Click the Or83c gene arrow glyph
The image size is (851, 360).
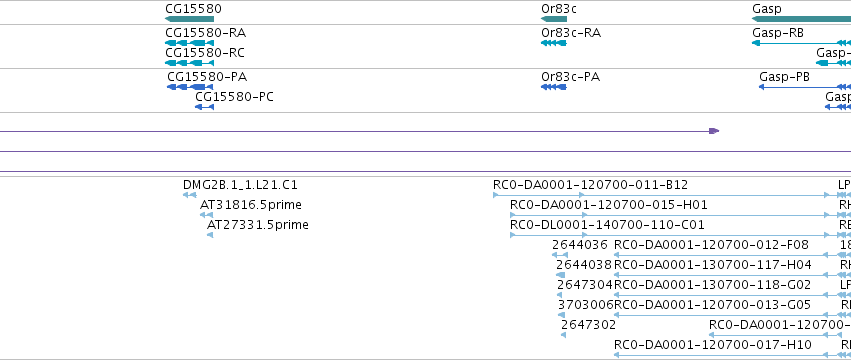554,19
